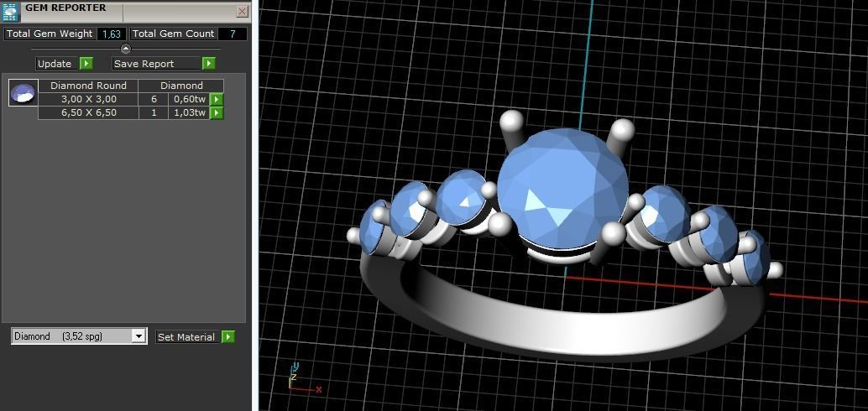
Task: Click the quantity 6 cell
Action: pos(154,100)
